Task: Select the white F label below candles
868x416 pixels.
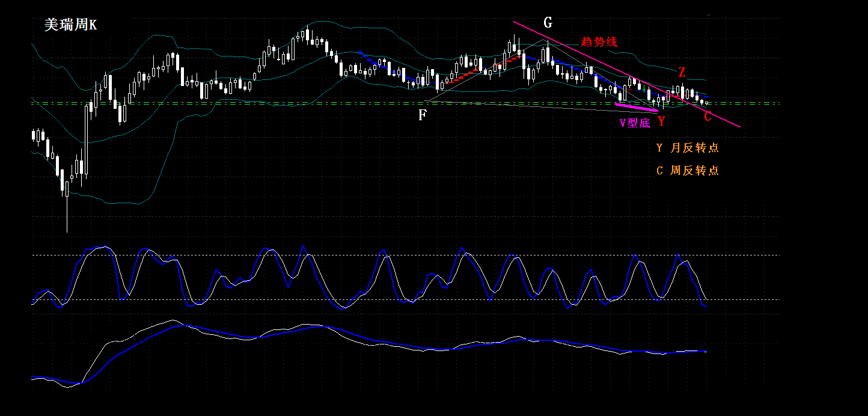Action: pyautogui.click(x=423, y=115)
